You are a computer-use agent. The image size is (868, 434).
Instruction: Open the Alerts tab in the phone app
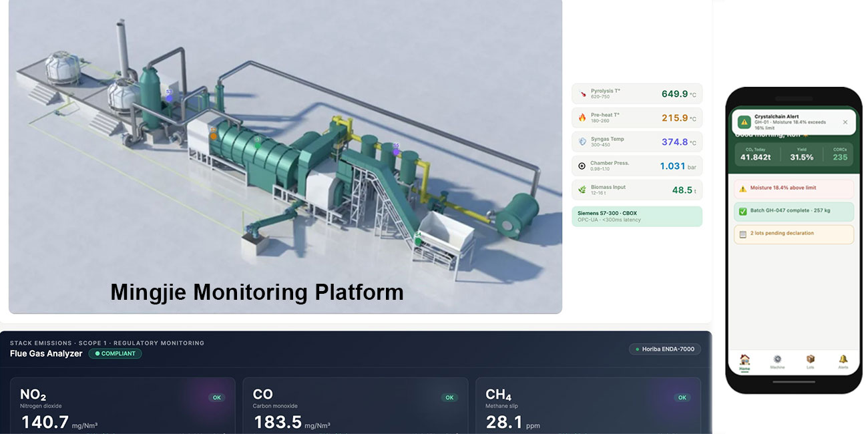[x=843, y=362]
